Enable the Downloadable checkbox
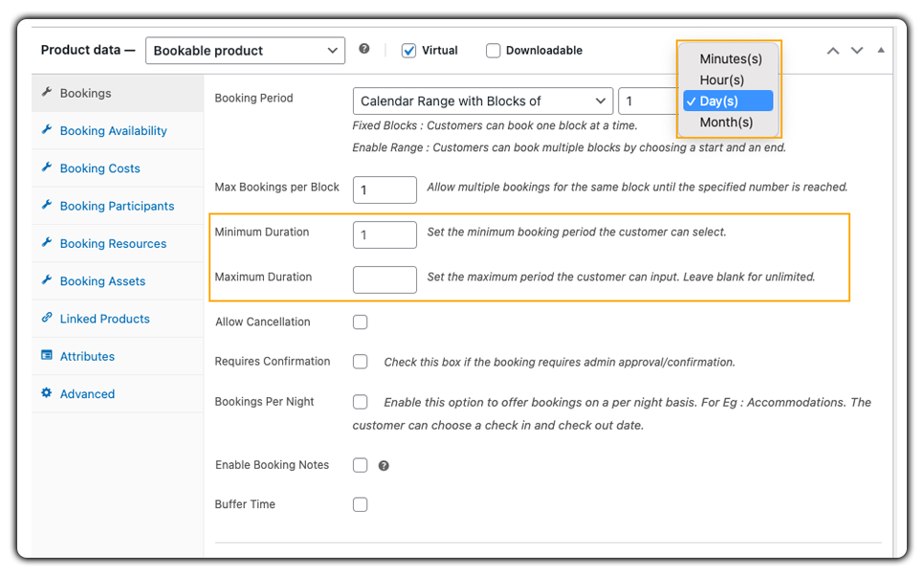Viewport: 924px width, 574px height. (x=494, y=51)
